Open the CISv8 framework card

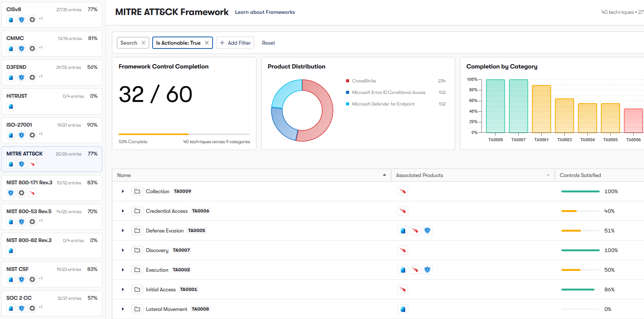[52, 15]
